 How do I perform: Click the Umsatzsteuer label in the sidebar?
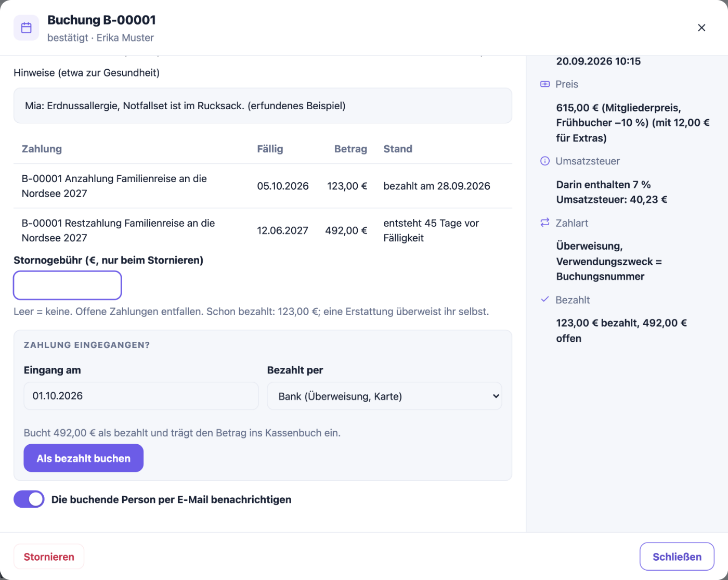coord(588,161)
